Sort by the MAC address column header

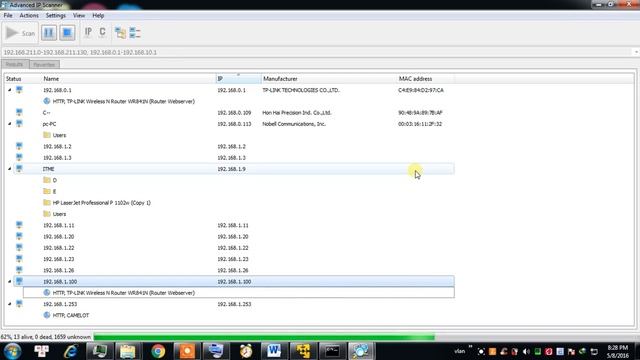tap(426, 79)
